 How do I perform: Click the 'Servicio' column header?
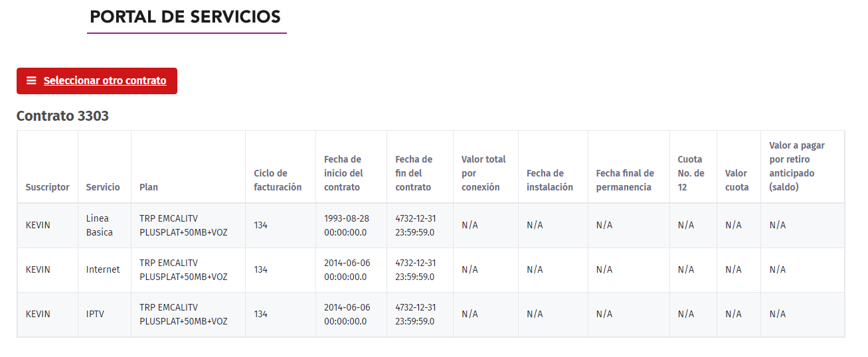(x=103, y=187)
